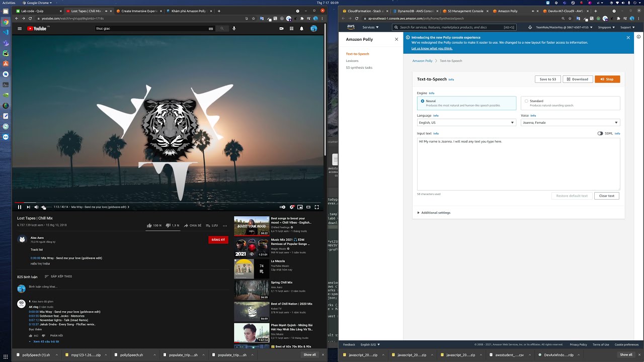Dismiss the new Polly console banner
Viewport: 644px width, 362px height.
628,38
